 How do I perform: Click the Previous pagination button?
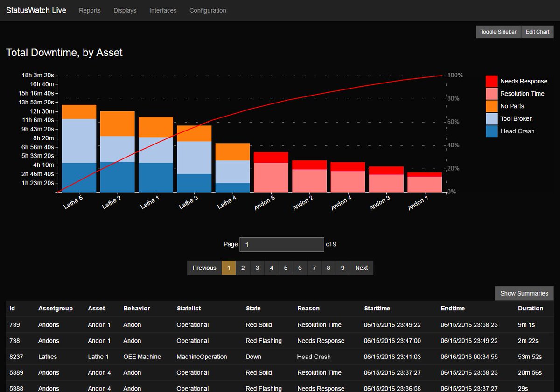click(204, 268)
